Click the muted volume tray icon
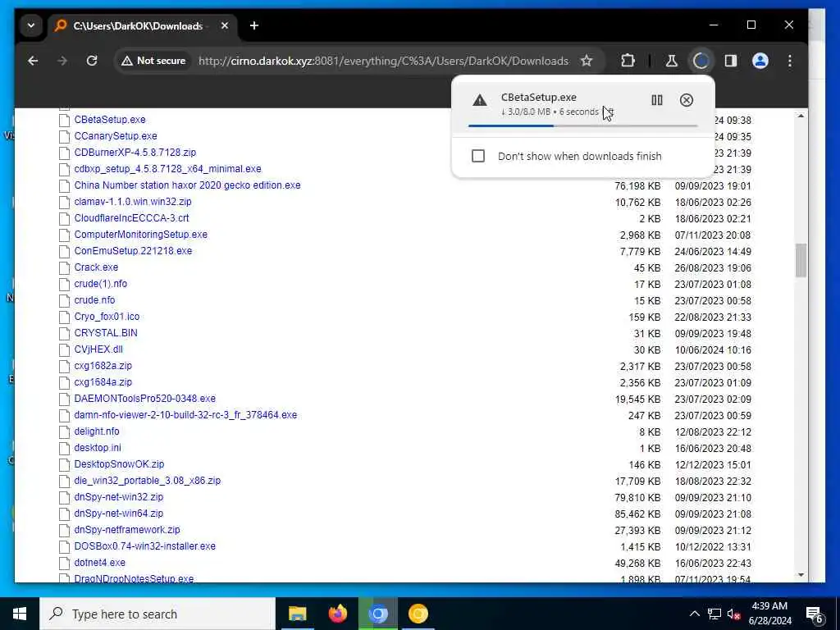840x630 pixels. point(733,614)
